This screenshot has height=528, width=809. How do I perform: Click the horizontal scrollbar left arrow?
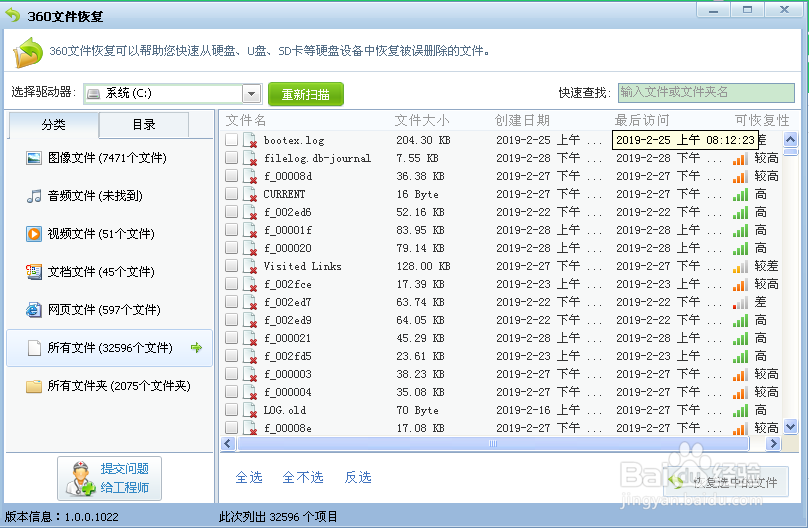[x=229, y=443]
